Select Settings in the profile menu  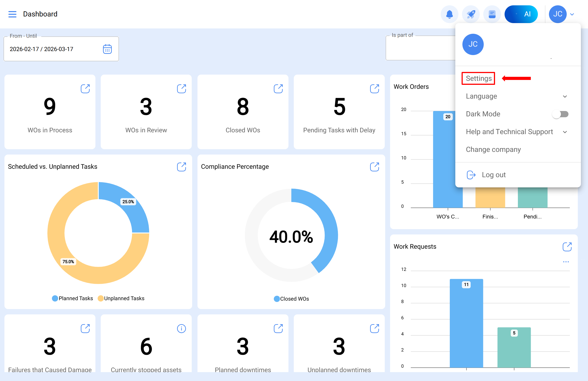(478, 78)
